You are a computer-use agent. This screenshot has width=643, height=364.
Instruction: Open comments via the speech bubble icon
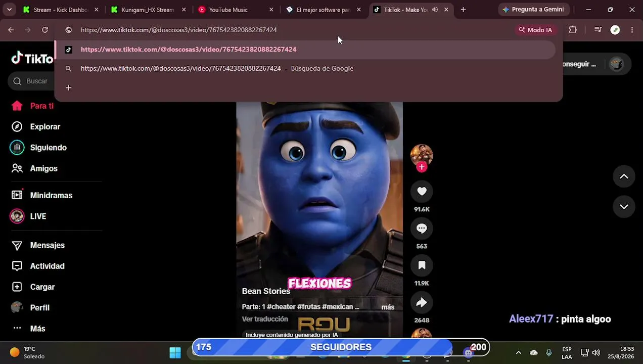coord(422,228)
